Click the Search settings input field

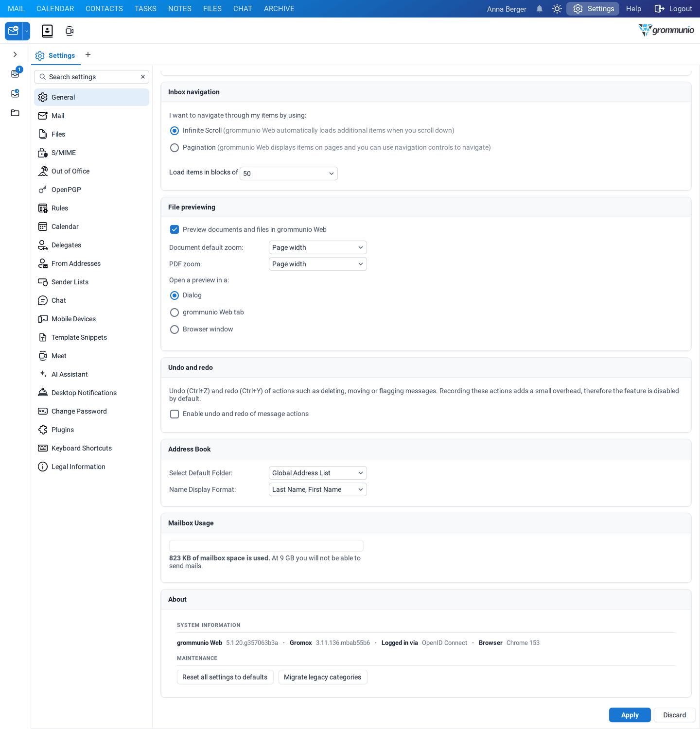click(x=91, y=77)
